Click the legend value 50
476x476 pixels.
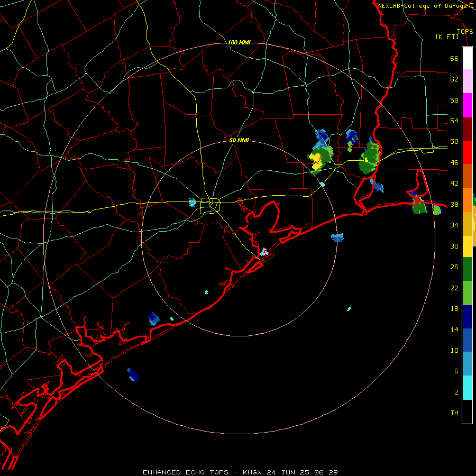(454, 142)
